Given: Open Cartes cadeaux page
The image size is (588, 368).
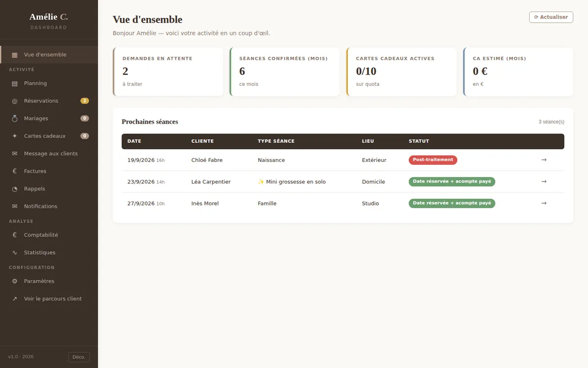Looking at the screenshot, I should tap(49, 136).
